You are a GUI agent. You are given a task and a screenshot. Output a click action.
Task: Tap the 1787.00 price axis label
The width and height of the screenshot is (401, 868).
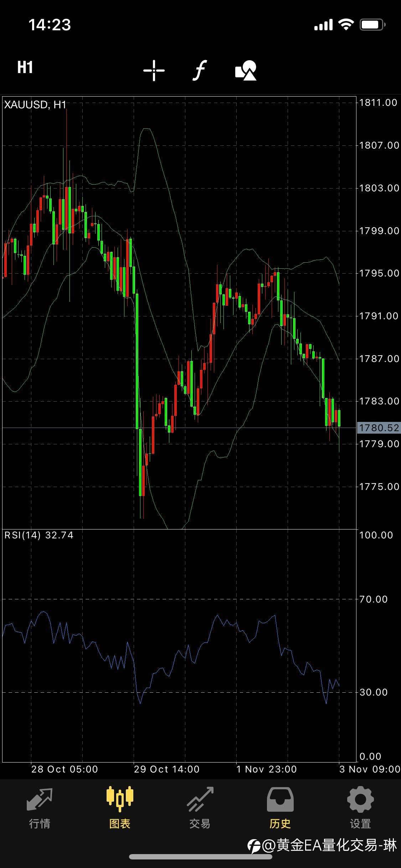pyautogui.click(x=379, y=358)
